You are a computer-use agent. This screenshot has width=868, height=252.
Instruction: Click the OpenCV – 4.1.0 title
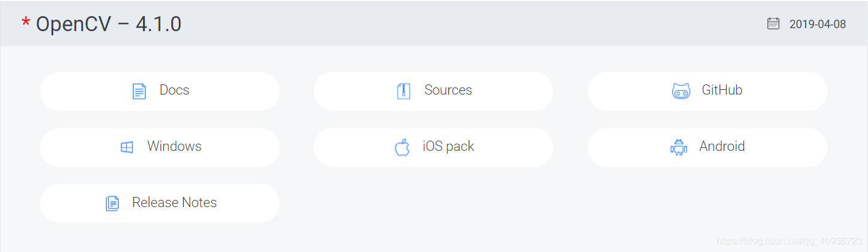[108, 24]
